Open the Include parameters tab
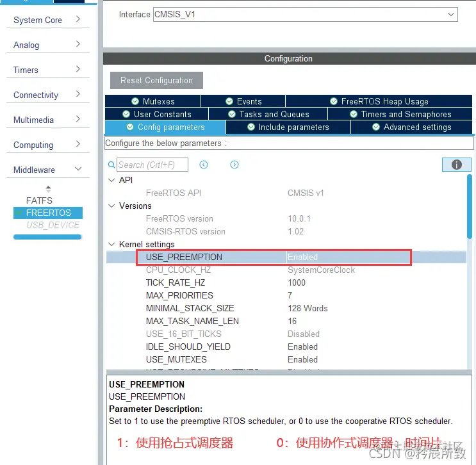Viewport: 476px width, 465px height. pyautogui.click(x=288, y=127)
